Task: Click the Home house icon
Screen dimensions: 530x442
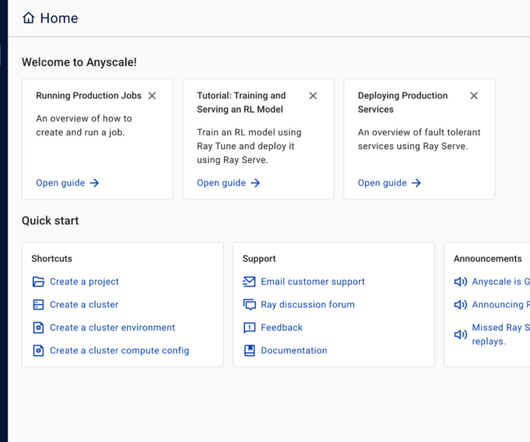Action: 28,18
